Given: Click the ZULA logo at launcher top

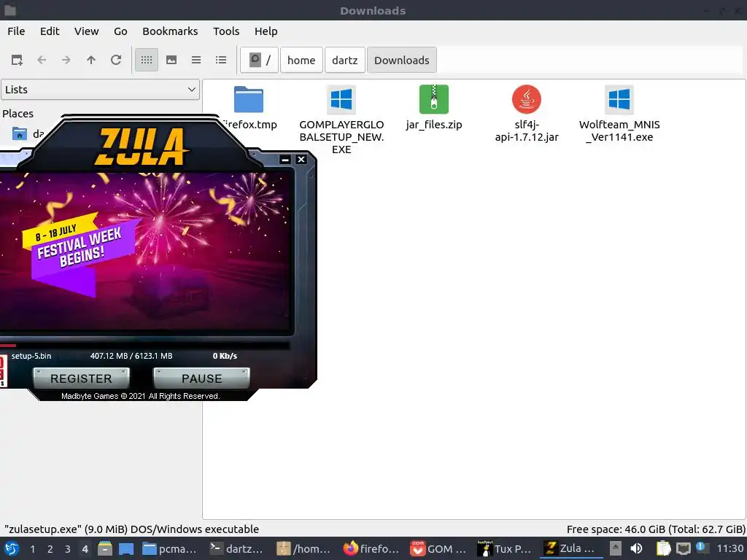Looking at the screenshot, I should (141, 147).
